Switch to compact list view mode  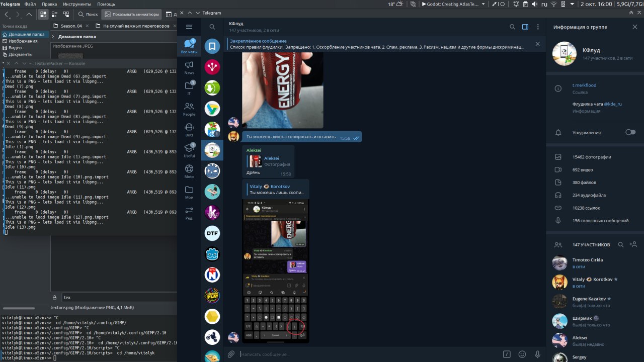(x=55, y=15)
